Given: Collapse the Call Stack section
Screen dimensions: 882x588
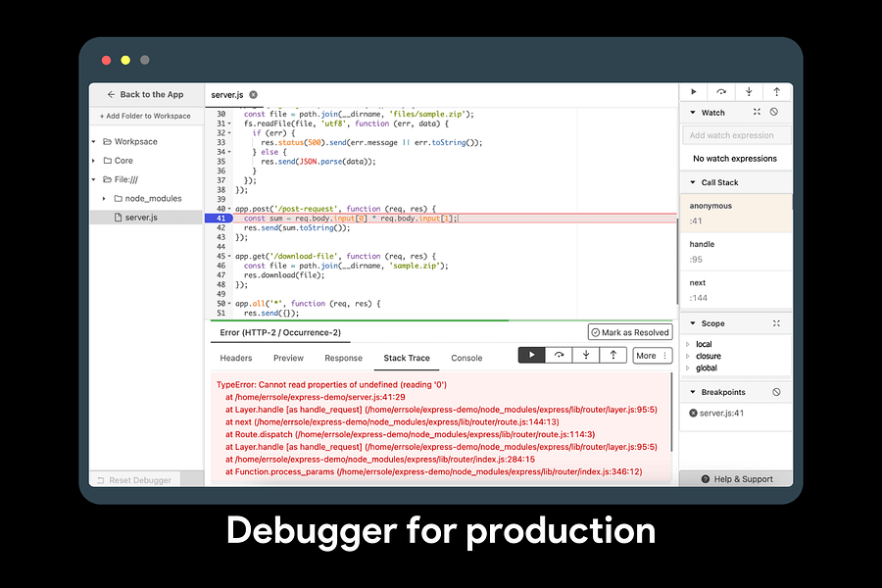Looking at the screenshot, I should coord(693,182).
